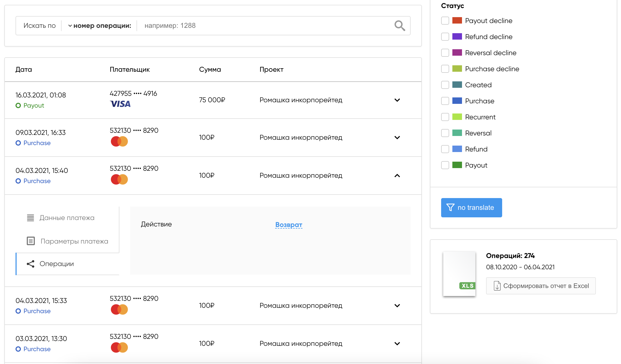Check the Refund status checkbox
Screen dimensions: 621x364
tap(445, 149)
